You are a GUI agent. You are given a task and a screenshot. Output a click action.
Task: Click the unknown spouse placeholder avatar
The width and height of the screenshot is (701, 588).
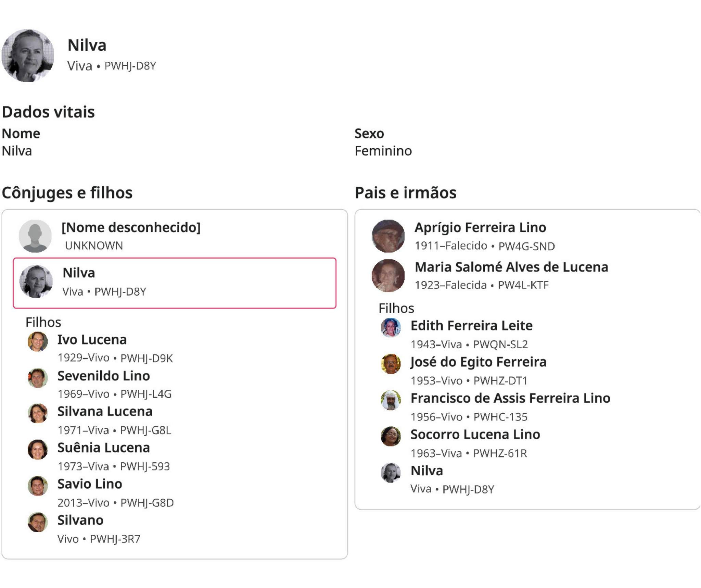click(35, 236)
